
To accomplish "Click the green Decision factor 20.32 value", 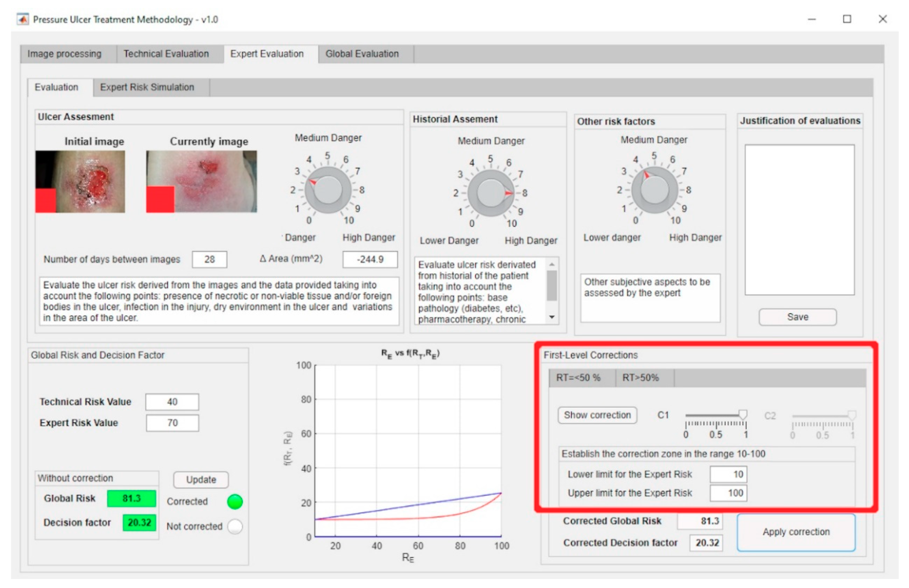I will [139, 523].
